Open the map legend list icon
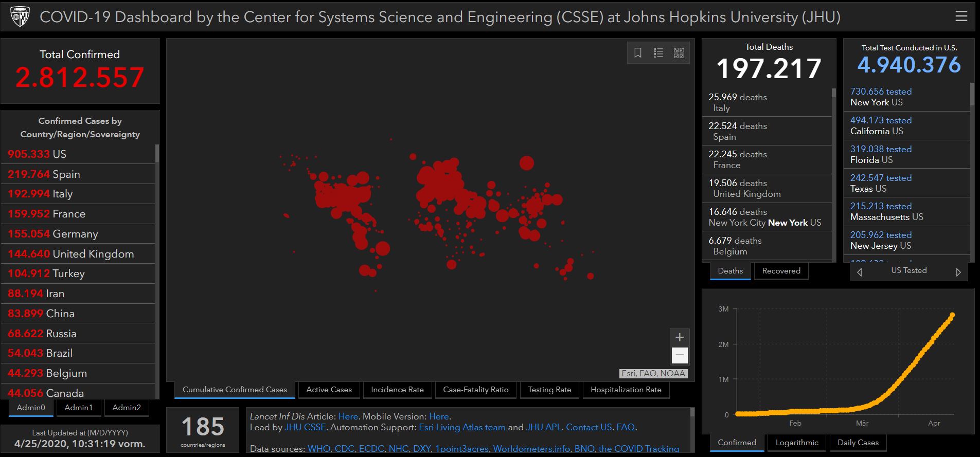This screenshot has width=980, height=457. 658,53
